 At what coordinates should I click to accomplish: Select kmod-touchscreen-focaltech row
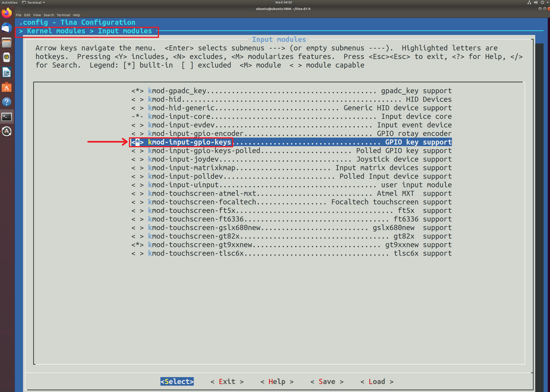pyautogui.click(x=291, y=202)
